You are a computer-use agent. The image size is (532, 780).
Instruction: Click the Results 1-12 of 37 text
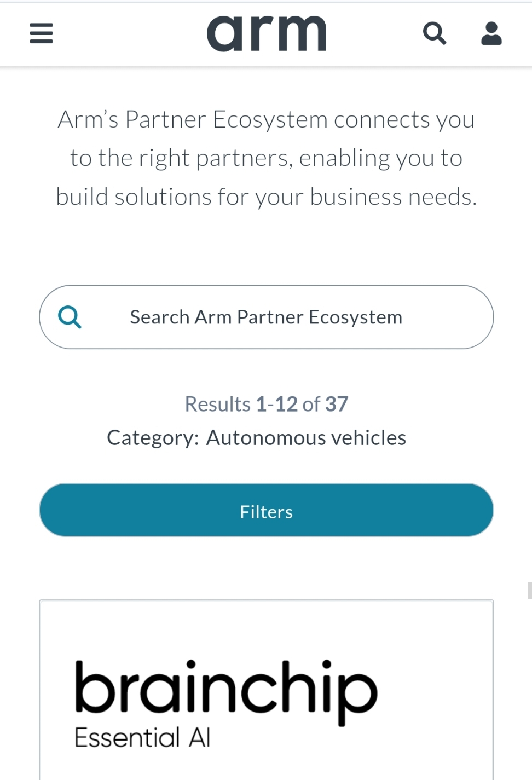(267, 404)
